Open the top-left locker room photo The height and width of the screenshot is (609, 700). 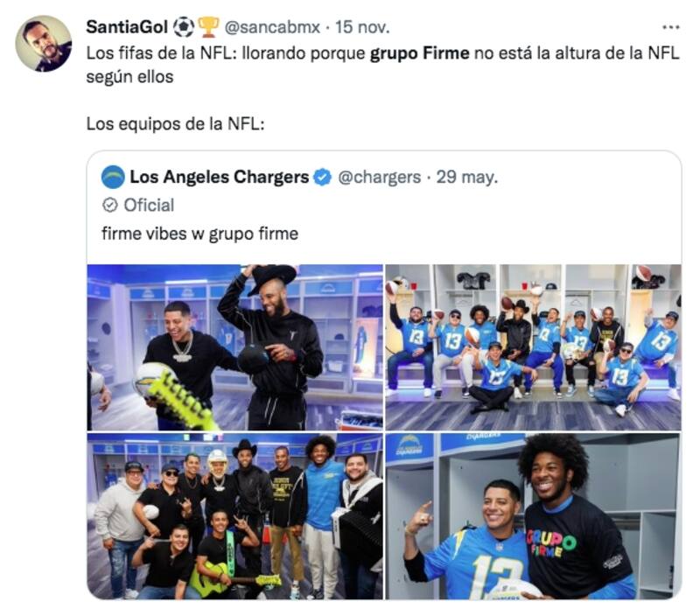pos(234,346)
